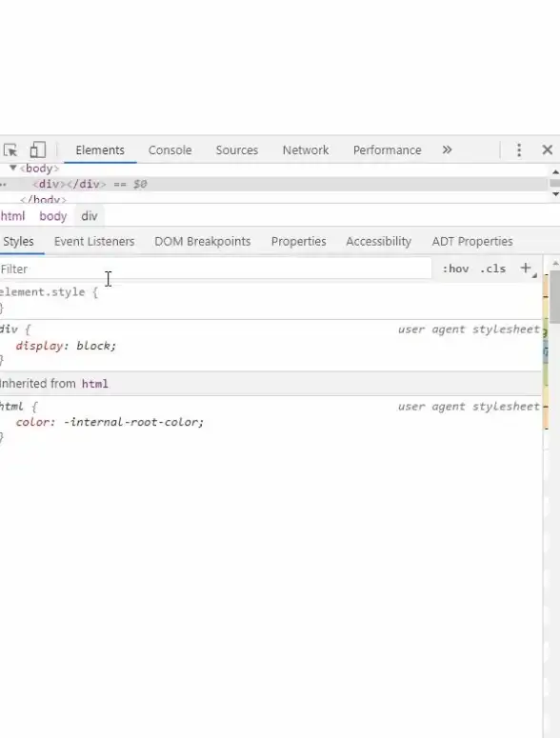The height and width of the screenshot is (738, 560).
Task: Open the DOM Breakpoints sub-tab
Action: [202, 242]
